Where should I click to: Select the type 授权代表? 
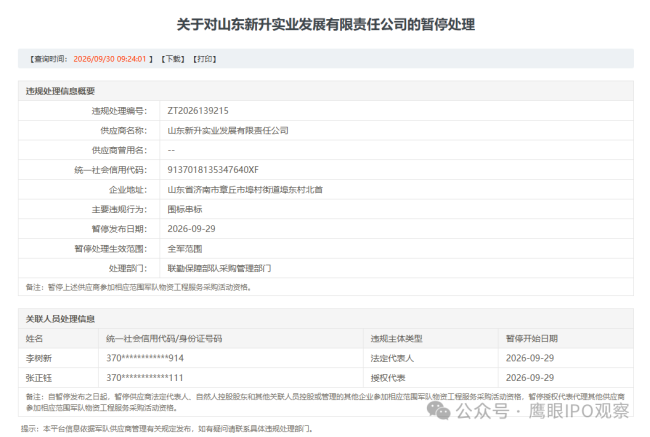[388, 378]
